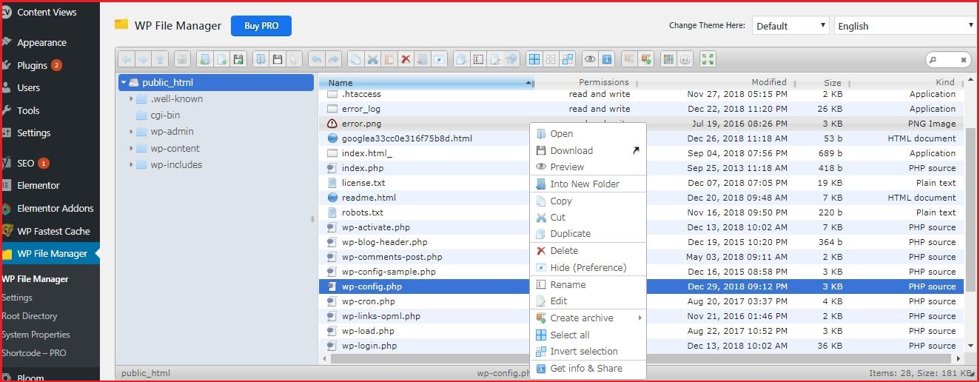Expand the .well-known folder arrow
Screen dimensions: 980x382
click(x=131, y=99)
